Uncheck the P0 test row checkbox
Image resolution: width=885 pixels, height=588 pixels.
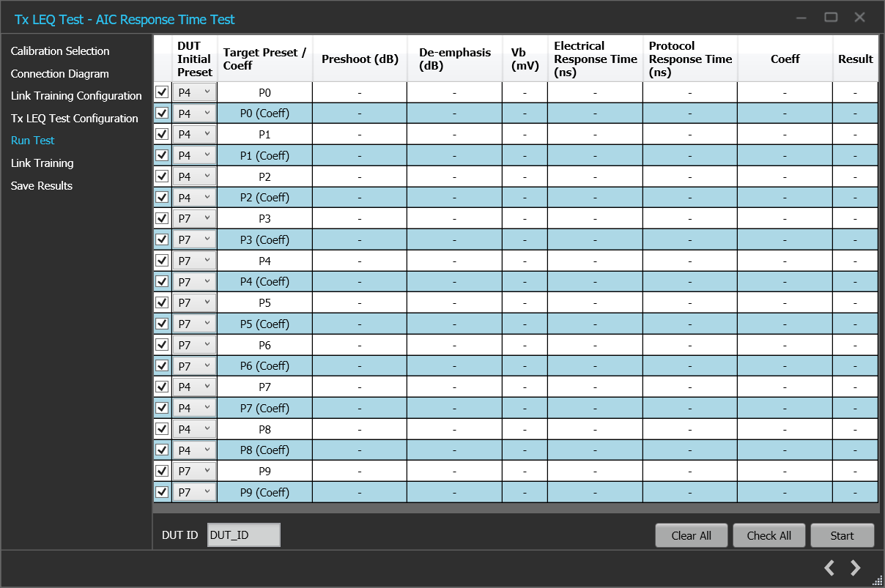[x=161, y=92]
